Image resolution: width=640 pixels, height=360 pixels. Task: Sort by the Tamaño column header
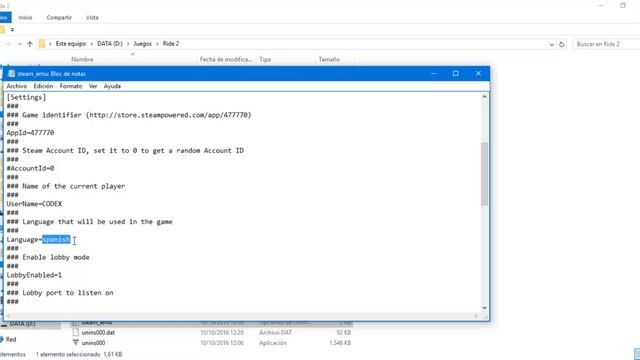[x=329, y=60]
